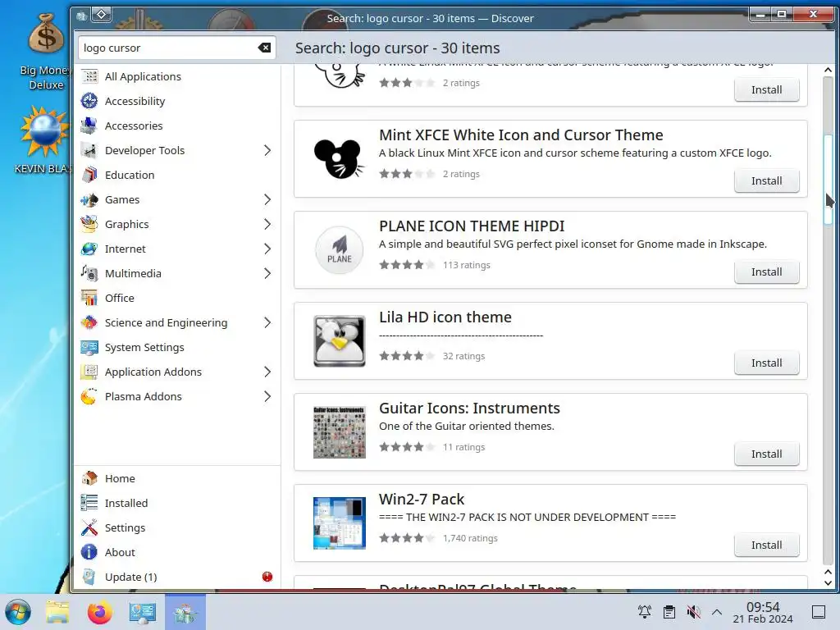Open the Office category icon
The height and width of the screenshot is (630, 840).
(x=89, y=299)
